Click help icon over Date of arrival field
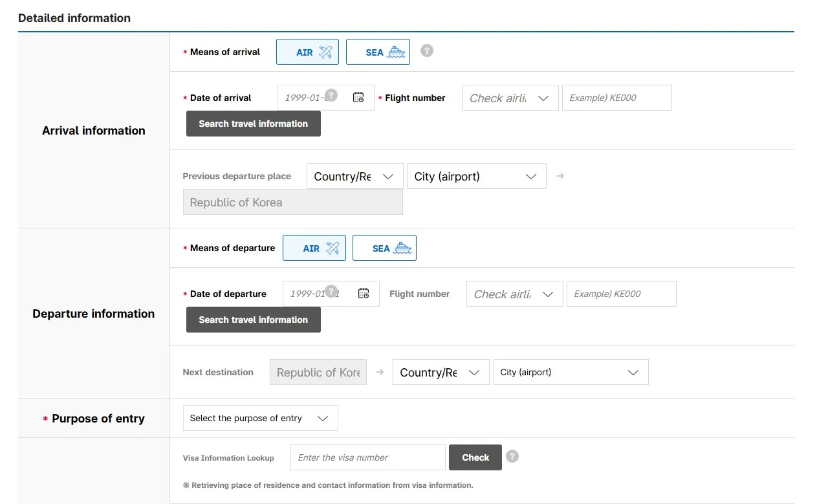The image size is (817, 504). point(331,95)
